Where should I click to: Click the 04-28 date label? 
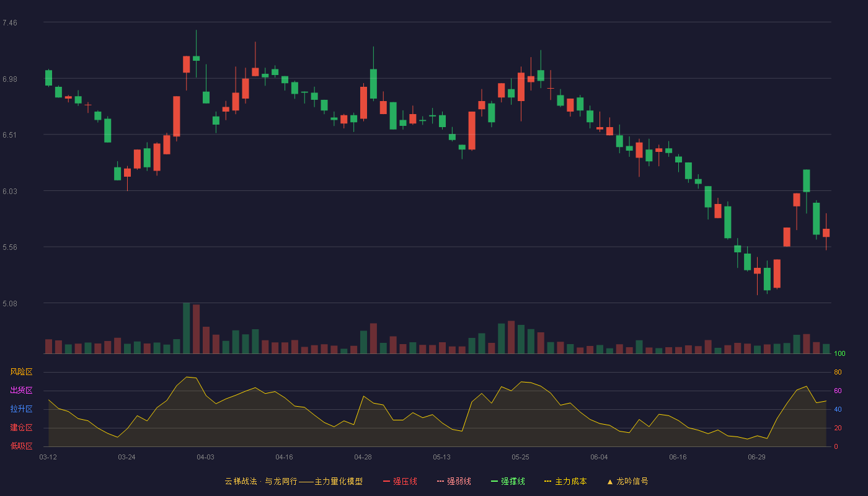tap(363, 457)
